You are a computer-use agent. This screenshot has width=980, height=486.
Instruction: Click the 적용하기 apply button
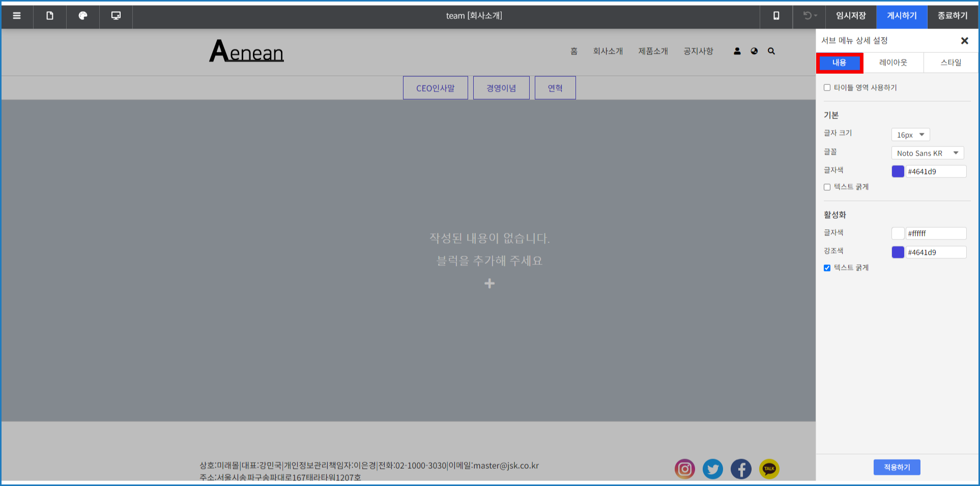[x=897, y=467]
